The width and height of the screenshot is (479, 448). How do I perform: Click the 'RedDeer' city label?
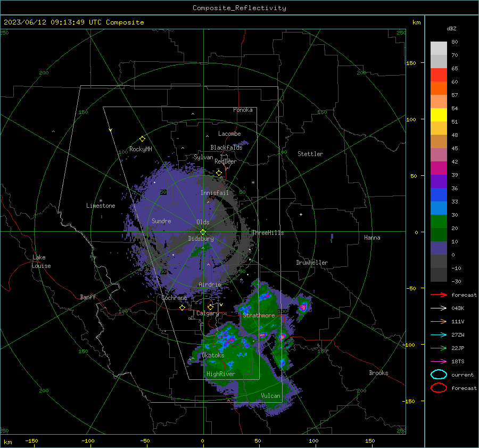coord(226,161)
